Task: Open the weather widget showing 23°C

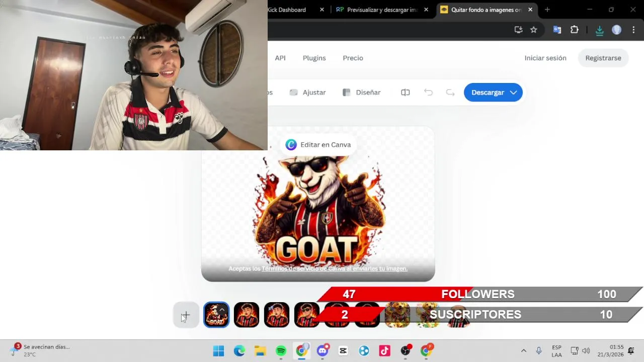Action: 40,350
